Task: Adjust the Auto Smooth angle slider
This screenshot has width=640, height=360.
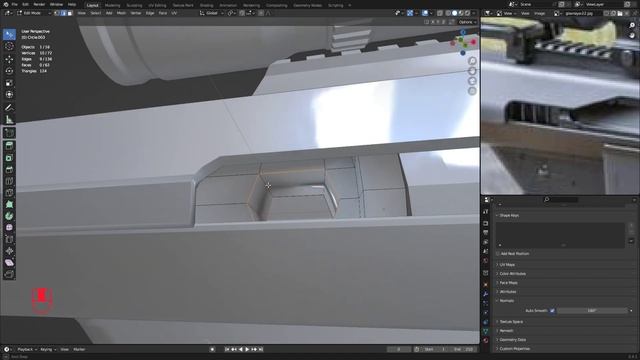Action: 592,311
